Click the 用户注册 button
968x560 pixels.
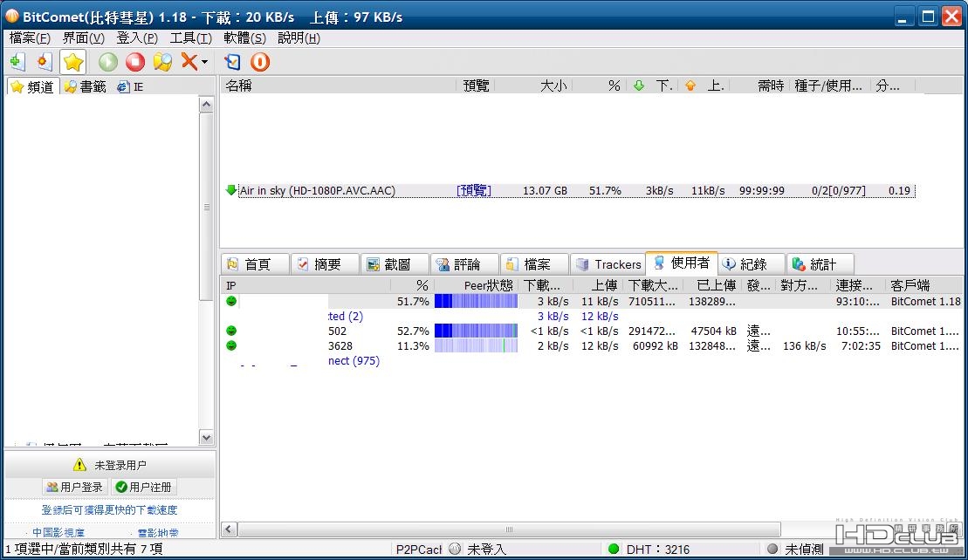coord(144,488)
